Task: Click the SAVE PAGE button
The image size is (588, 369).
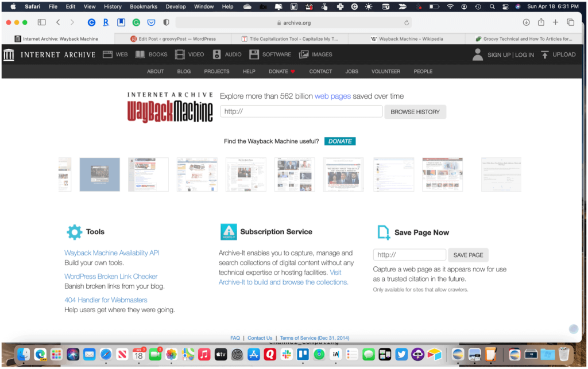Action: coord(468,255)
